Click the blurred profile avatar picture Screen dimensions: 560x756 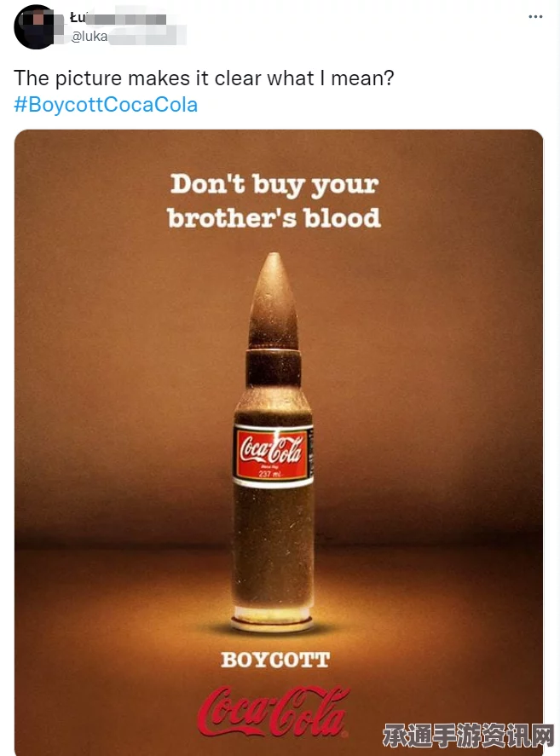click(x=35, y=27)
